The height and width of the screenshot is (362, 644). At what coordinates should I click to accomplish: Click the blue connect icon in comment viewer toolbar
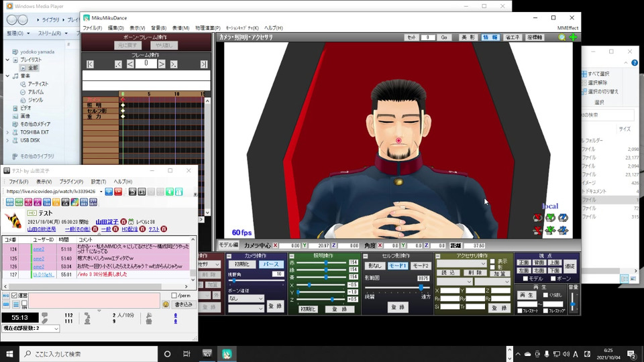[x=109, y=192]
